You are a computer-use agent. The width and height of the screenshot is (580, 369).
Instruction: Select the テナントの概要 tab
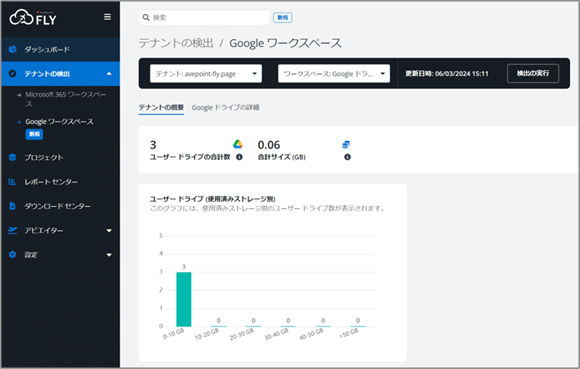click(161, 108)
